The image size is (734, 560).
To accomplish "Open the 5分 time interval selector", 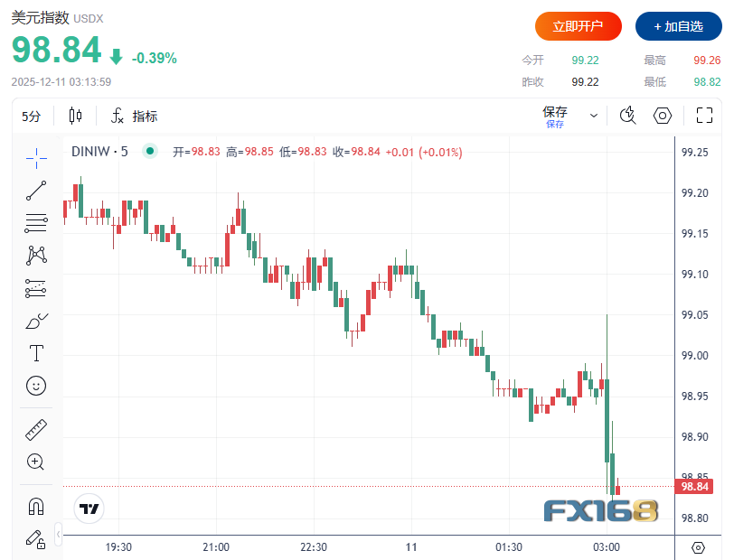I will (32, 116).
